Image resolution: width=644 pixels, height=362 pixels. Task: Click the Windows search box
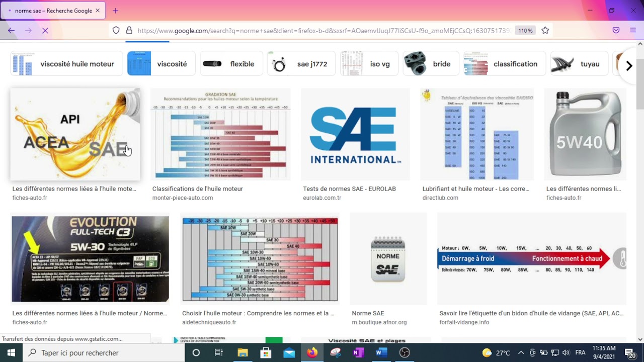click(x=104, y=352)
